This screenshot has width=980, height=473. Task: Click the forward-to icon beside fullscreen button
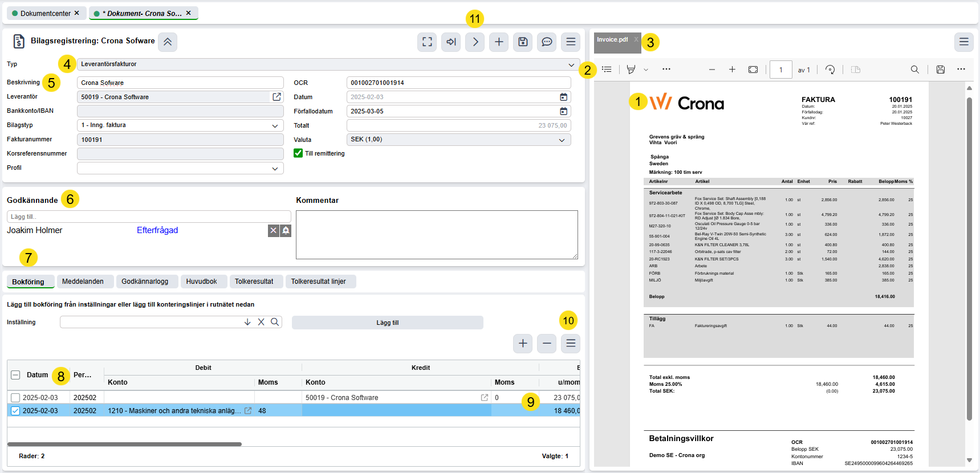[x=451, y=42]
